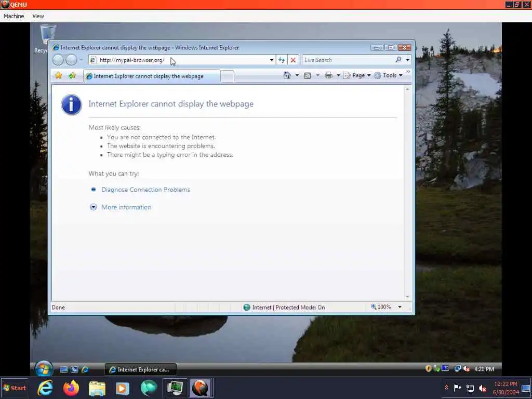Expand the address bar history dropdown
This screenshot has height=399, width=532.
click(x=271, y=60)
